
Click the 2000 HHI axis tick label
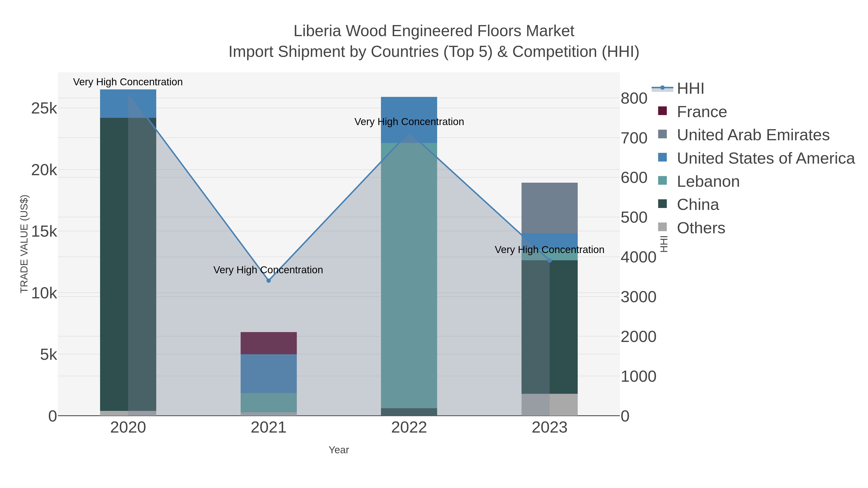coord(638,336)
